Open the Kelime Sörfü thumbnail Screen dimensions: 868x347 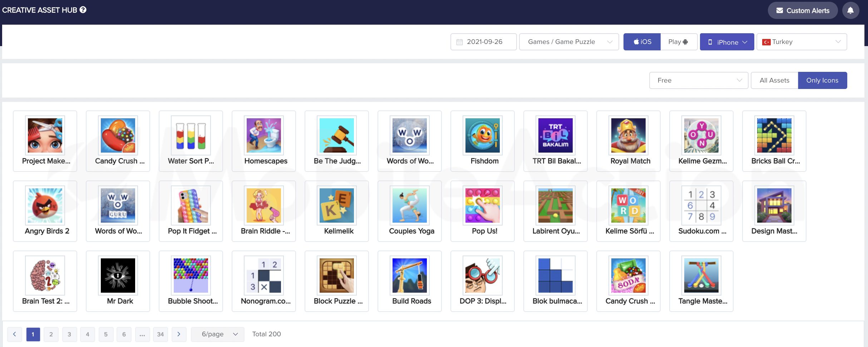(628, 205)
